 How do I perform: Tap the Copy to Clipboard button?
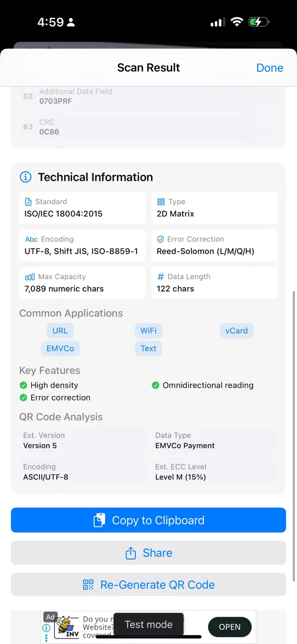tap(148, 520)
